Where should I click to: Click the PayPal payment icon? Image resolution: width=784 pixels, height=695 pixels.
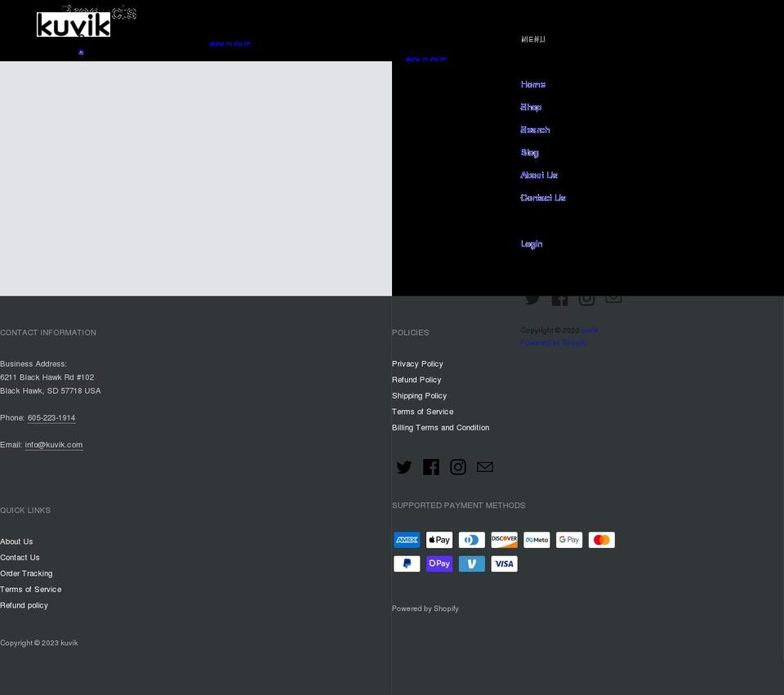[x=407, y=564]
